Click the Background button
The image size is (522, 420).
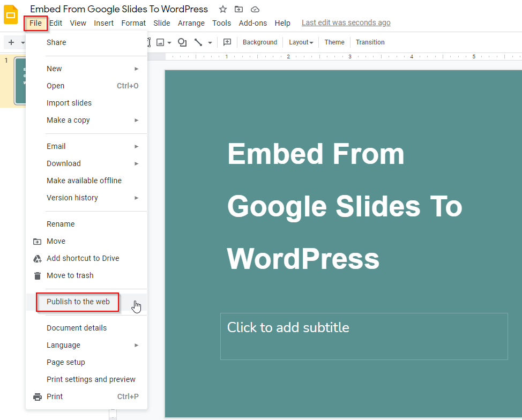[x=260, y=42]
